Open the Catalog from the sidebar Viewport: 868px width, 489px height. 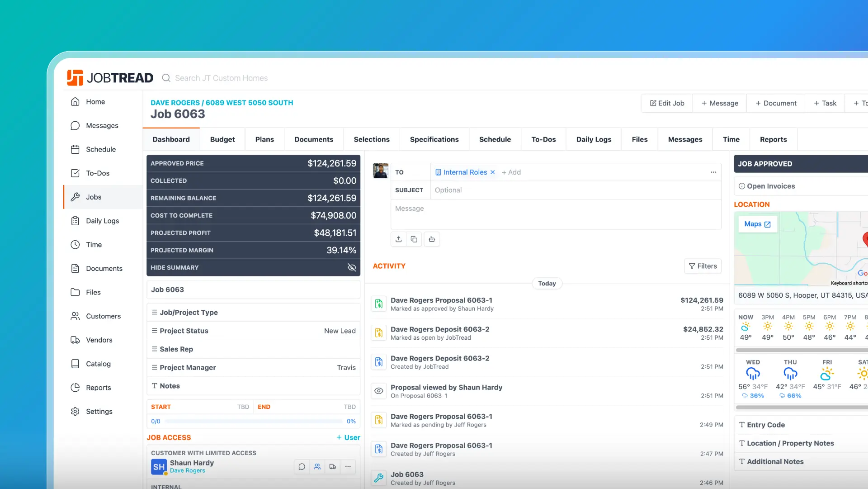pyautogui.click(x=98, y=364)
